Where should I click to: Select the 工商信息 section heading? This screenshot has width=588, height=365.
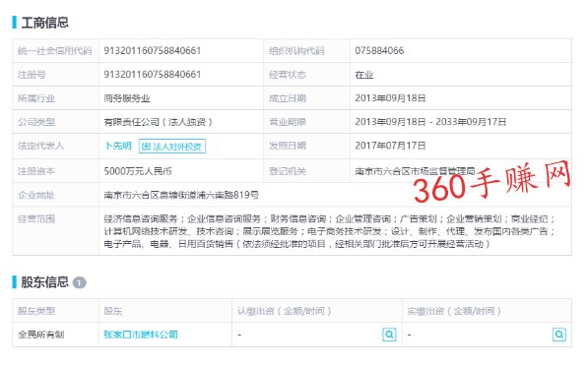coord(44,23)
